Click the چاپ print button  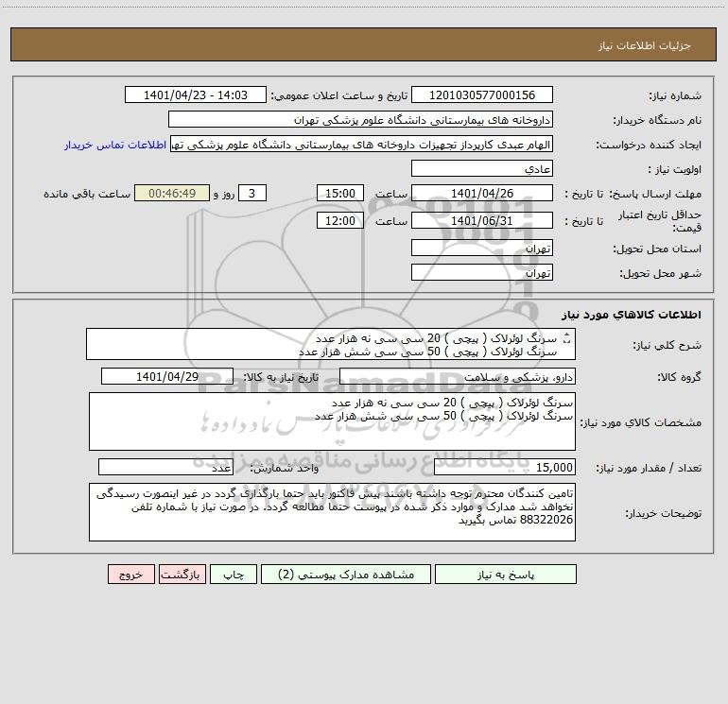click(234, 575)
